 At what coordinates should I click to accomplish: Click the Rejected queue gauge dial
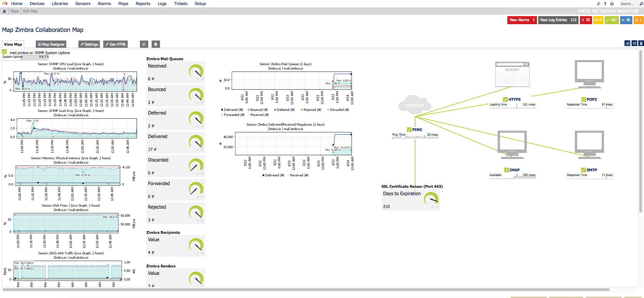point(196,212)
